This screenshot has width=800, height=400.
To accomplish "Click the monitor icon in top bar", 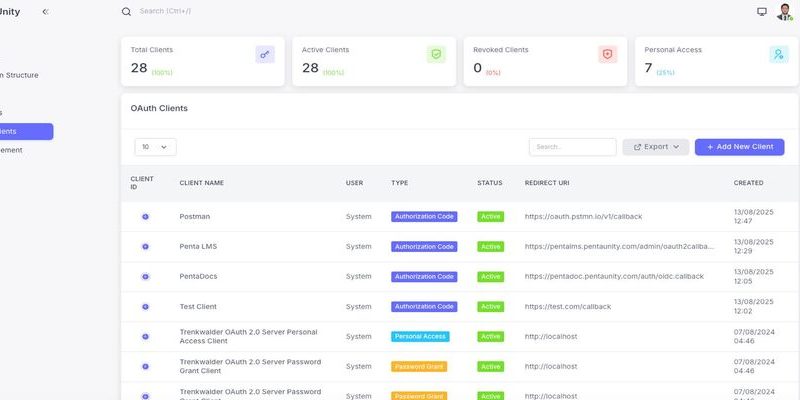I will (762, 12).
